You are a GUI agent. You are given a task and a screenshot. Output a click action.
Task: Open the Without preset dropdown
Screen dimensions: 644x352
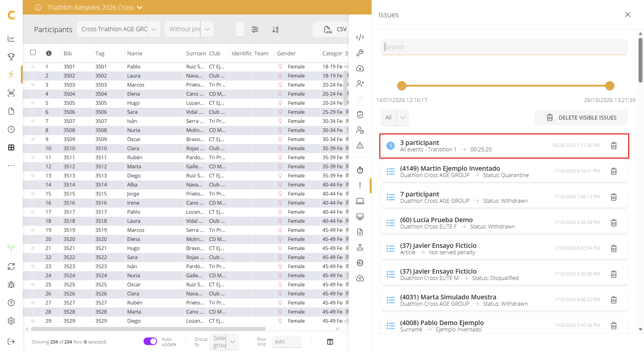(x=189, y=29)
